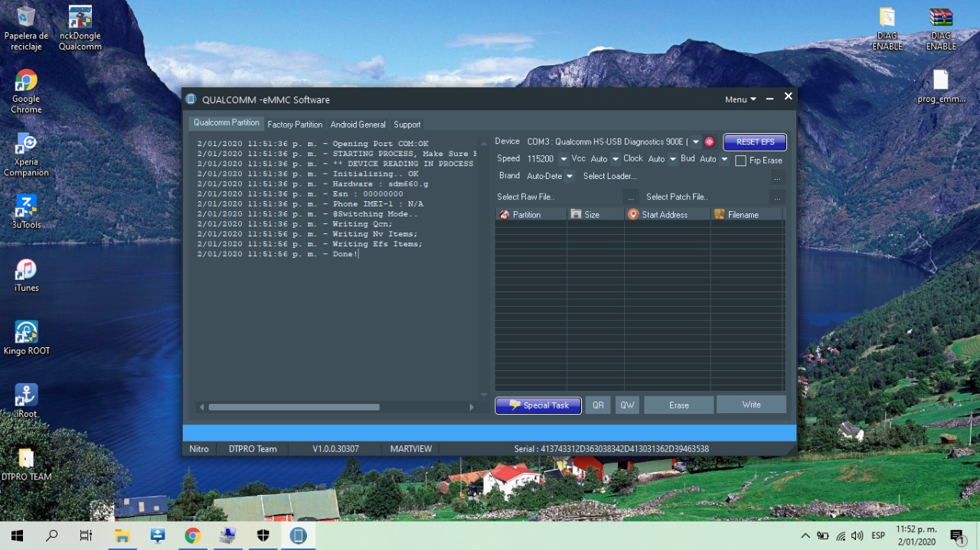Expand the Clock Auto dropdown
Screen dimensions: 980x550
(673, 159)
